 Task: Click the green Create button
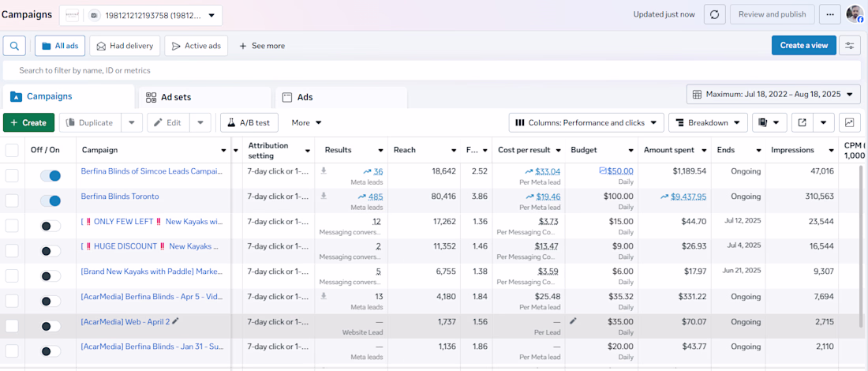point(28,122)
